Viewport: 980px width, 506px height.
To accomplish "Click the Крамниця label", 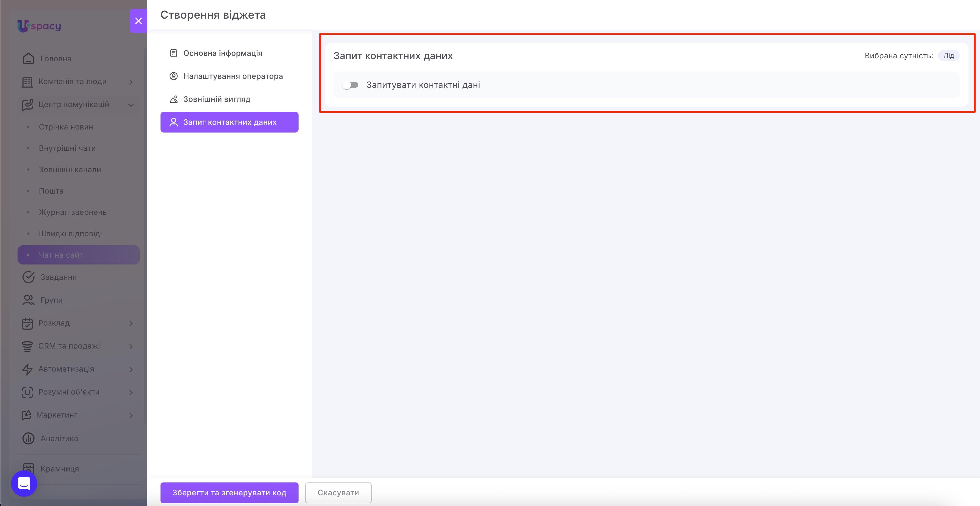I will click(60, 469).
